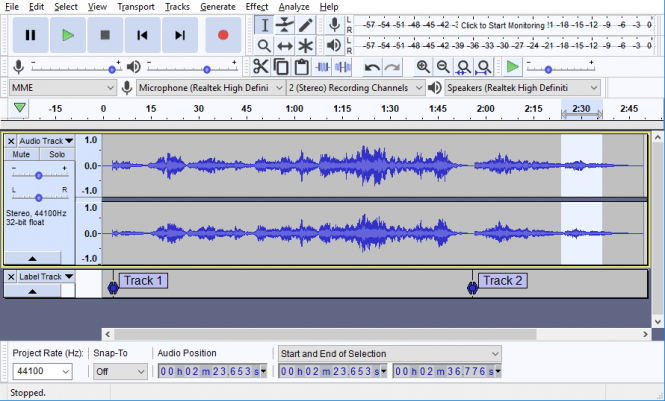665x401 pixels.
Task: Open the Tracks menu
Action: point(177,7)
